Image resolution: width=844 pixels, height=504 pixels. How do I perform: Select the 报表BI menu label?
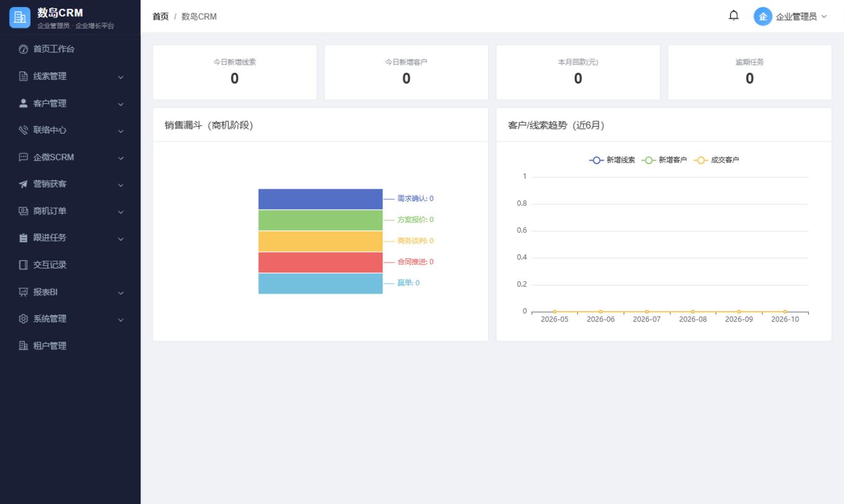(45, 292)
